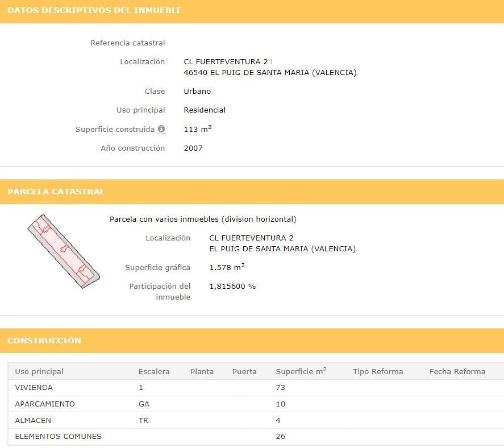Select the '1,815600 %' participation value
The image size is (504, 448).
pyautogui.click(x=232, y=286)
